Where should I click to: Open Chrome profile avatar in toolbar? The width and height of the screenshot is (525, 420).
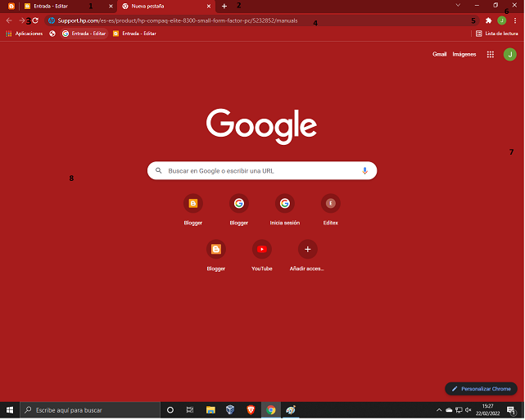(x=501, y=20)
